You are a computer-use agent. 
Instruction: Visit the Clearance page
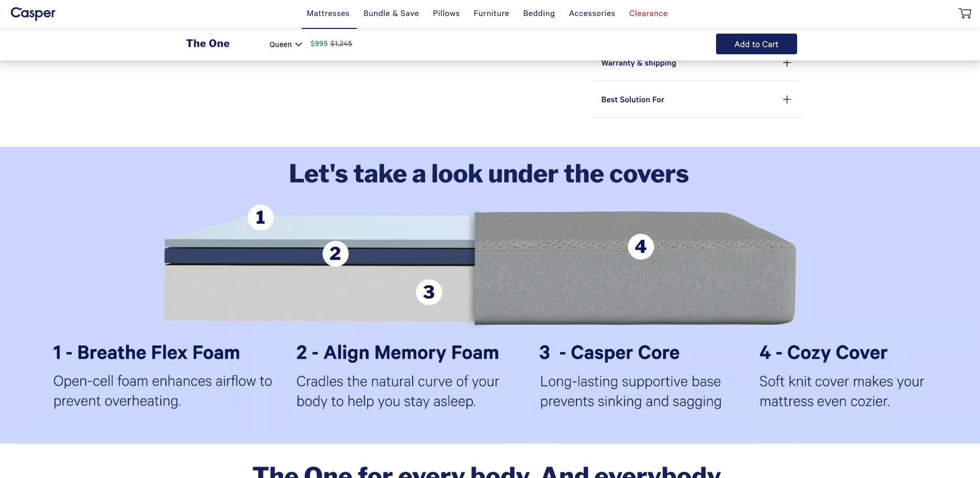click(x=648, y=13)
